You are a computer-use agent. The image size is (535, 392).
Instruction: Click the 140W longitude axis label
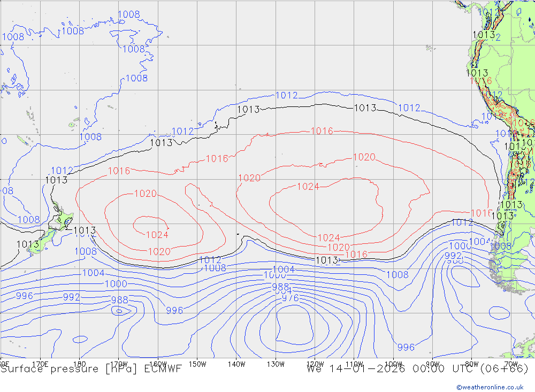pyautogui.click(x=236, y=364)
